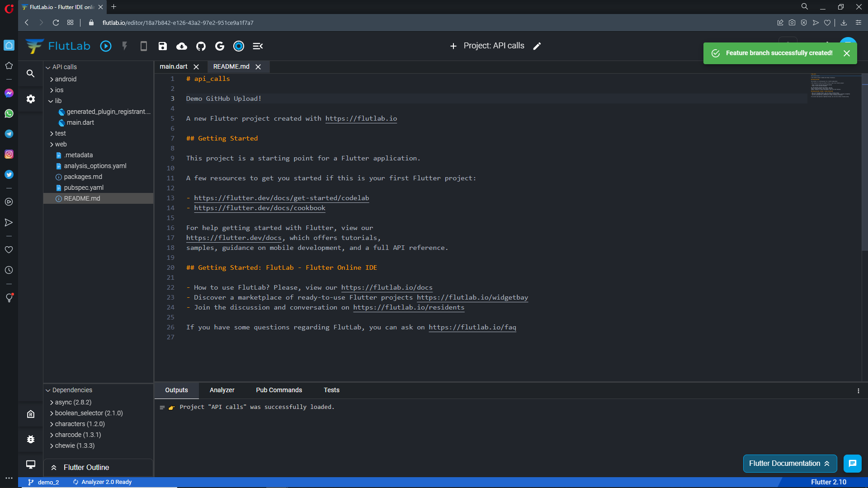Dismiss the feature branch success notification
Image resolution: width=868 pixels, height=488 pixels.
tap(847, 53)
